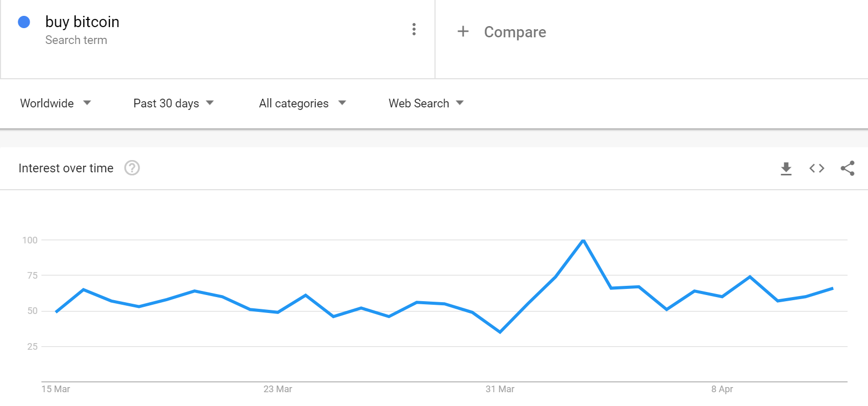Click the Search term subtitle label
The image size is (868, 406).
[x=76, y=40]
